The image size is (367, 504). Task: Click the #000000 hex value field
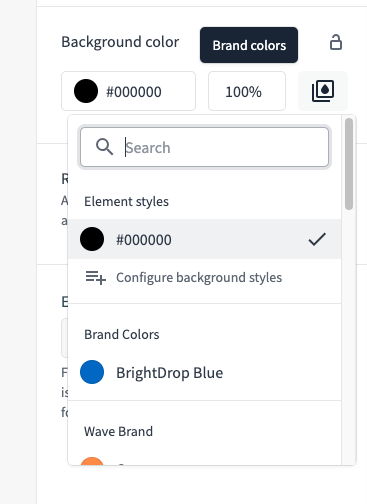point(128,91)
